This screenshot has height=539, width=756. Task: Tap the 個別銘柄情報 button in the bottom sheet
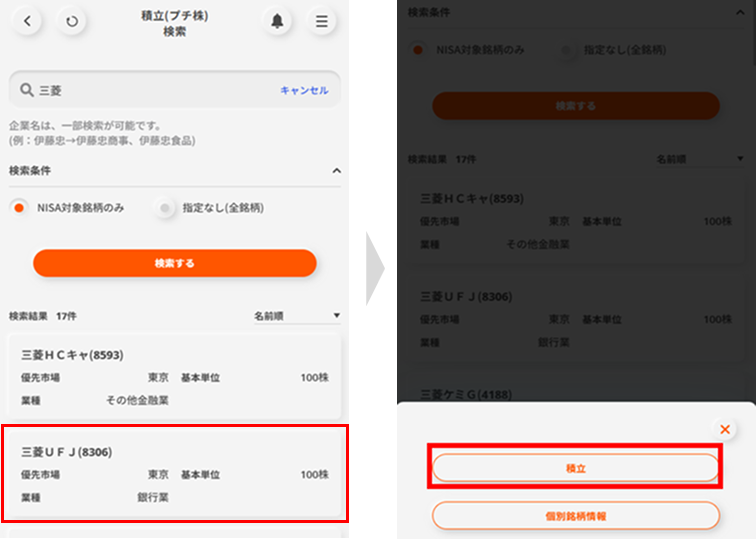tap(575, 515)
